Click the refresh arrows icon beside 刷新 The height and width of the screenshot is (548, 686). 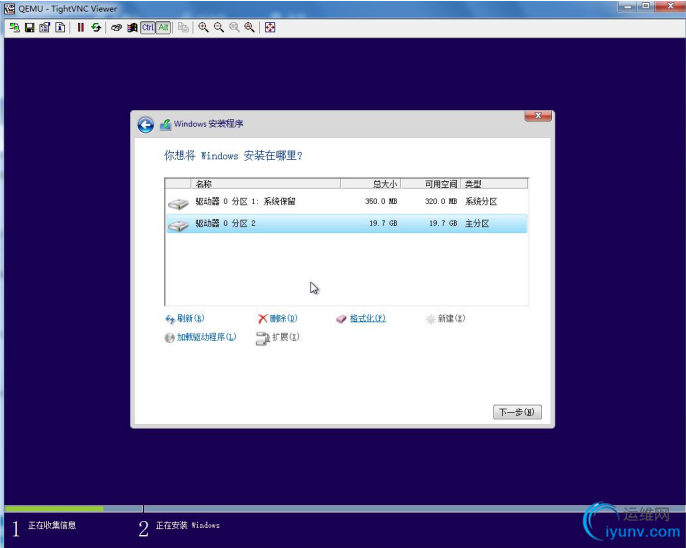click(x=170, y=319)
